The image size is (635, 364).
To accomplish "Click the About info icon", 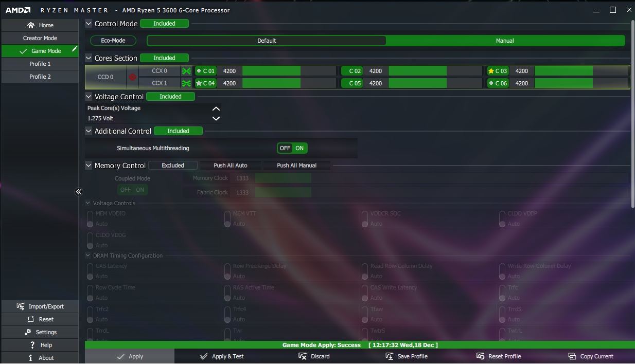I will point(31,358).
